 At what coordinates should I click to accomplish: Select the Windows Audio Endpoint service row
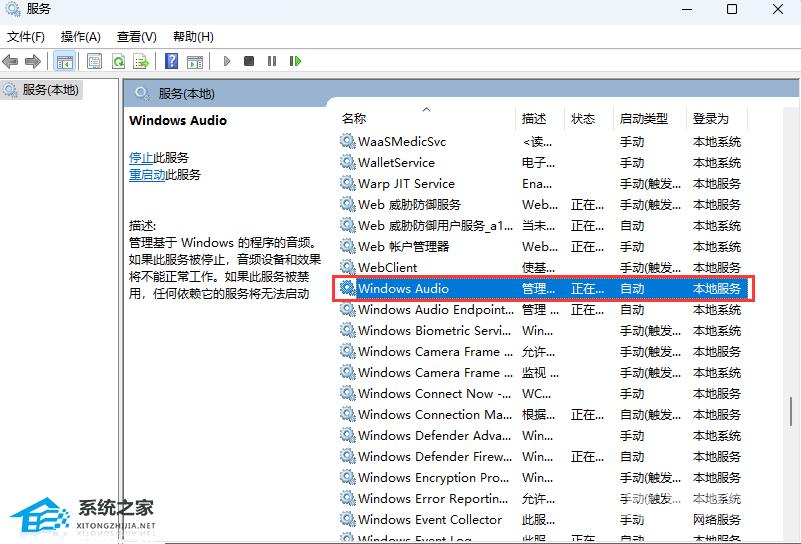click(x=430, y=310)
